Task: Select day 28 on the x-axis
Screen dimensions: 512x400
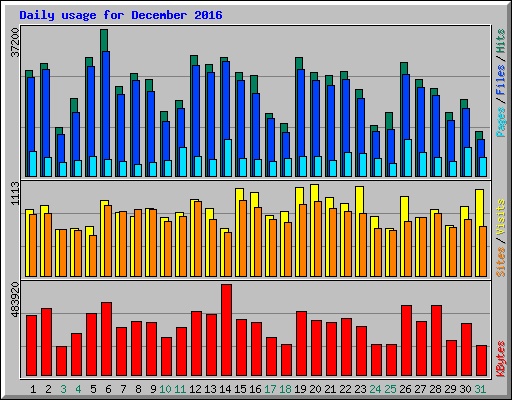Action: [435, 389]
